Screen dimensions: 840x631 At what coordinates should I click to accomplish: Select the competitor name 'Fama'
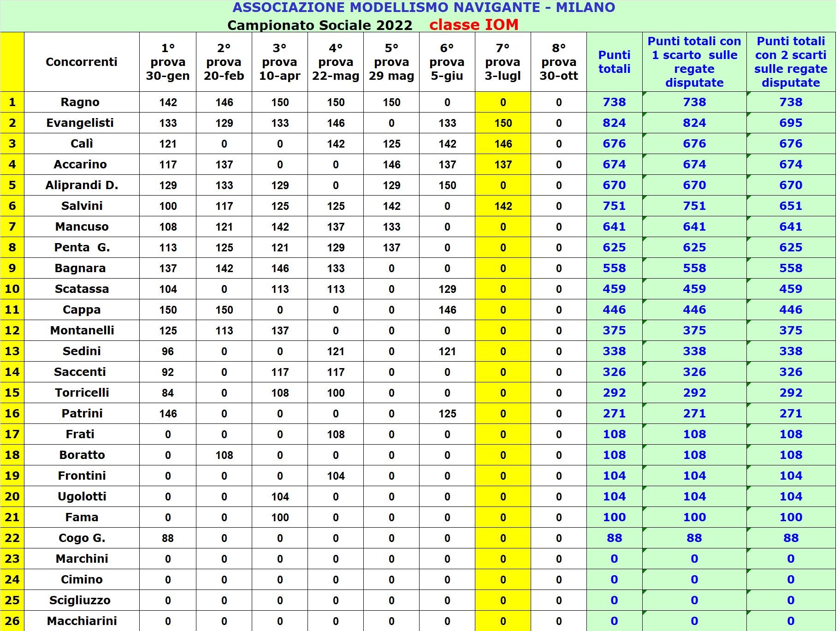point(82,518)
